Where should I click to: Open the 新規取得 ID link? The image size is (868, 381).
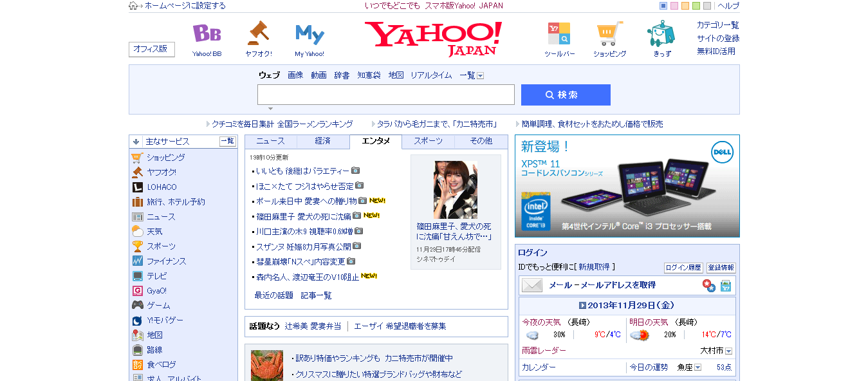click(593, 266)
